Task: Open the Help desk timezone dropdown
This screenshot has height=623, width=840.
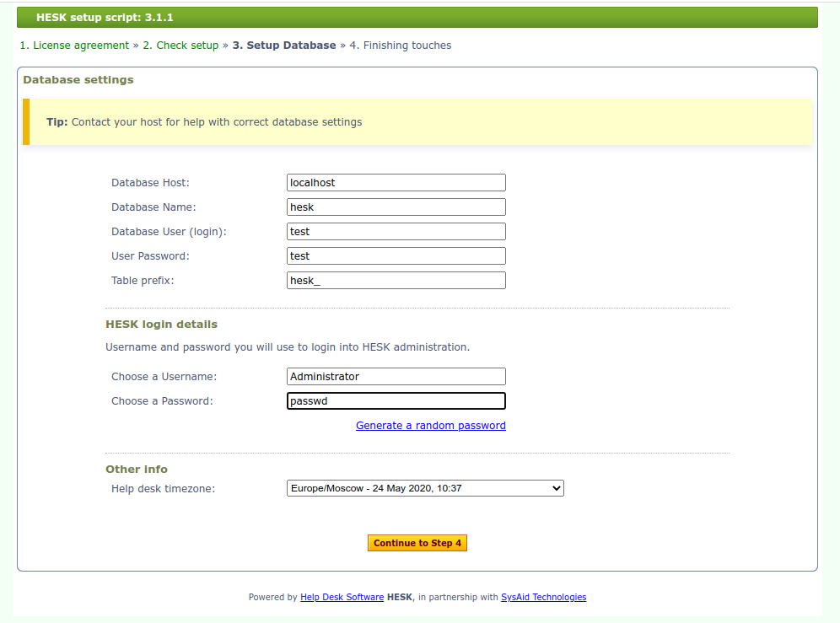Action: [x=425, y=488]
